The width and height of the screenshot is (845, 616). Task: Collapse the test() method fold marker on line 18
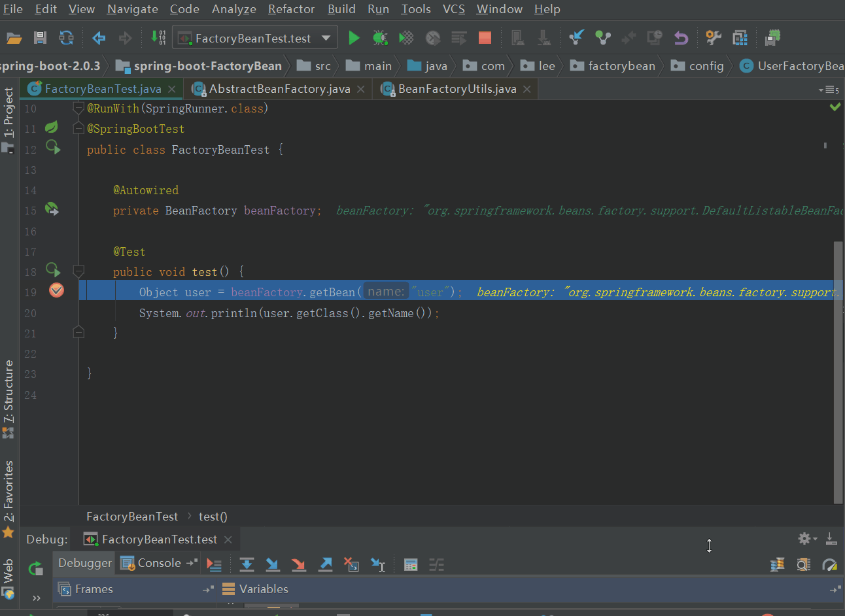pos(78,271)
